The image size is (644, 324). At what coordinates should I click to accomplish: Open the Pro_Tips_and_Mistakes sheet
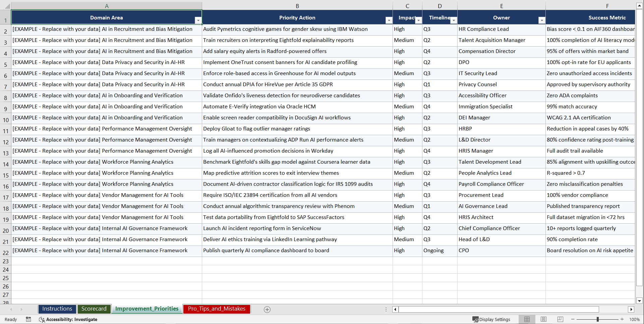click(216, 309)
